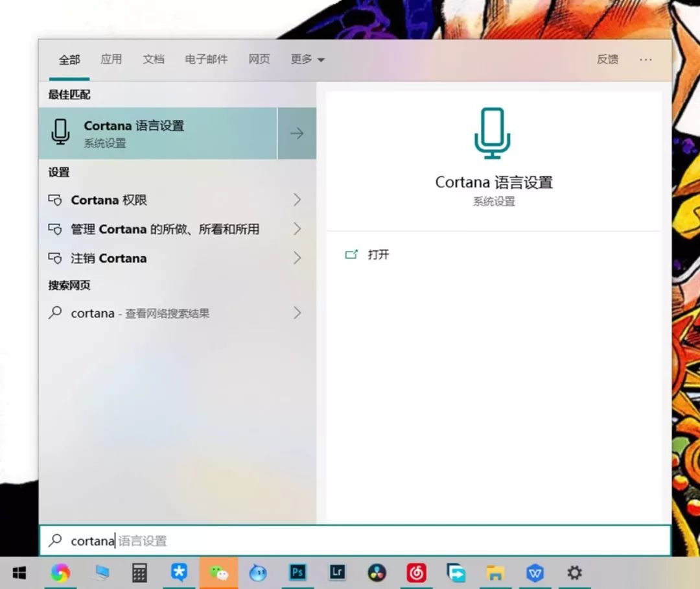
Task: Switch to the 应用 tab
Action: [111, 59]
